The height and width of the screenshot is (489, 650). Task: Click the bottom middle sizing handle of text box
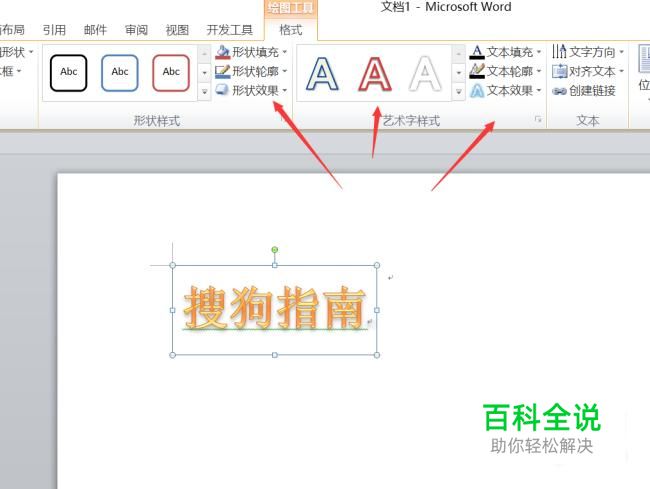[x=274, y=355]
